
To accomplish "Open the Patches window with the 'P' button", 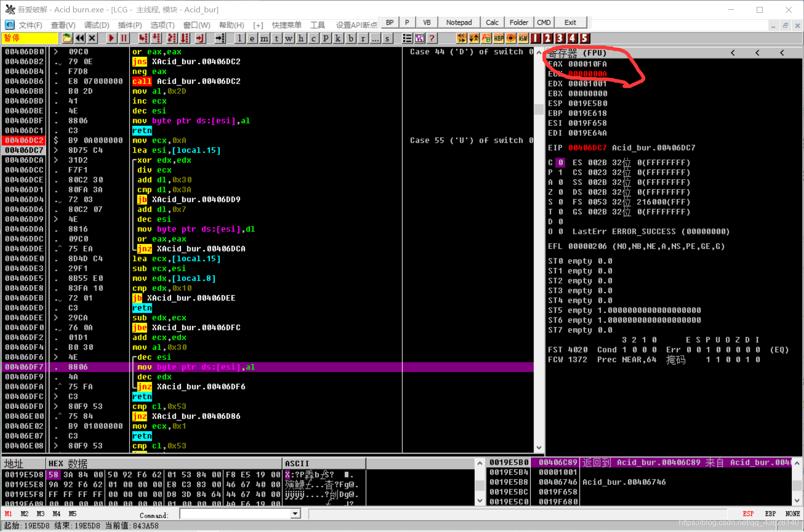I will 326,38.
